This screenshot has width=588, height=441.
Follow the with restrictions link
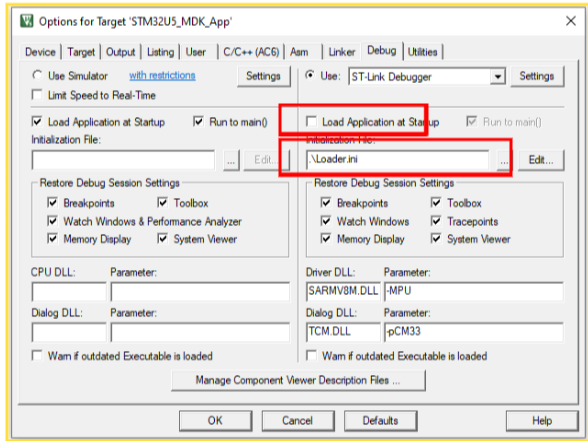162,76
